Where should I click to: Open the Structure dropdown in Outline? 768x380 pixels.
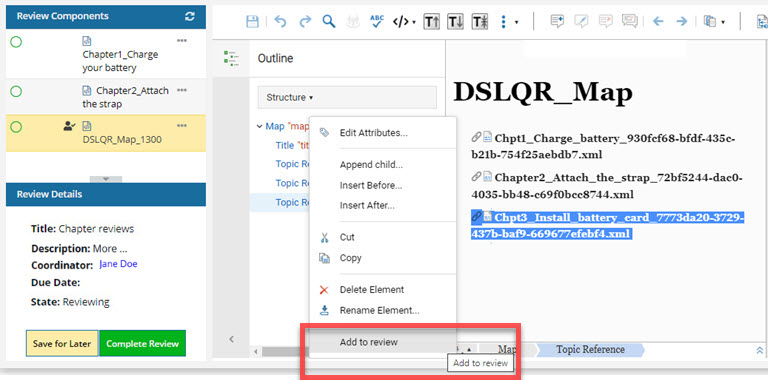(x=347, y=97)
